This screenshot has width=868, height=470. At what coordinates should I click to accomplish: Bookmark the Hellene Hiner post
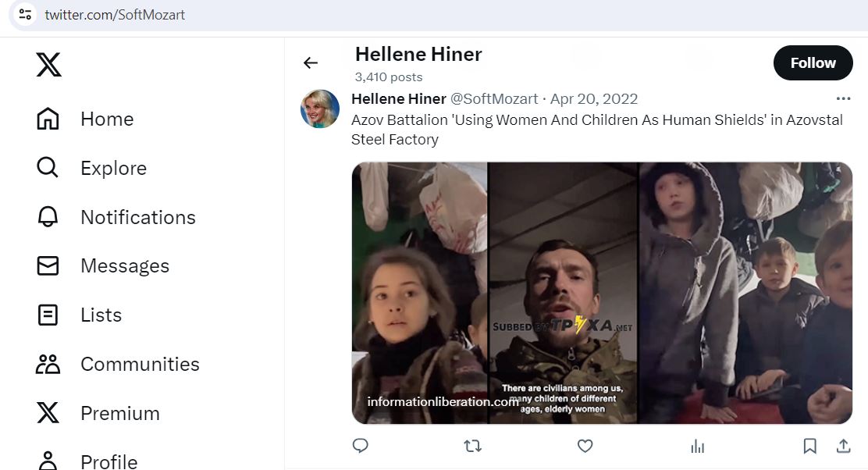[810, 446]
